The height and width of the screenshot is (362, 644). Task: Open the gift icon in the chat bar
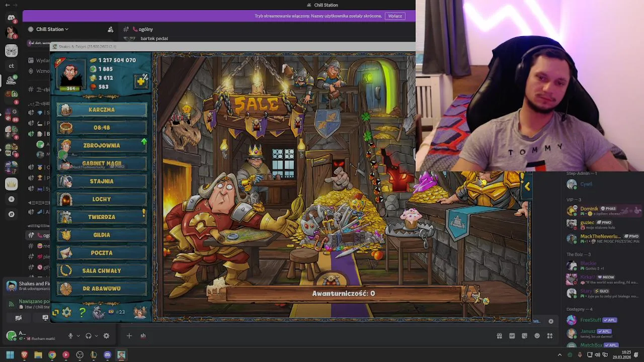tap(500, 336)
